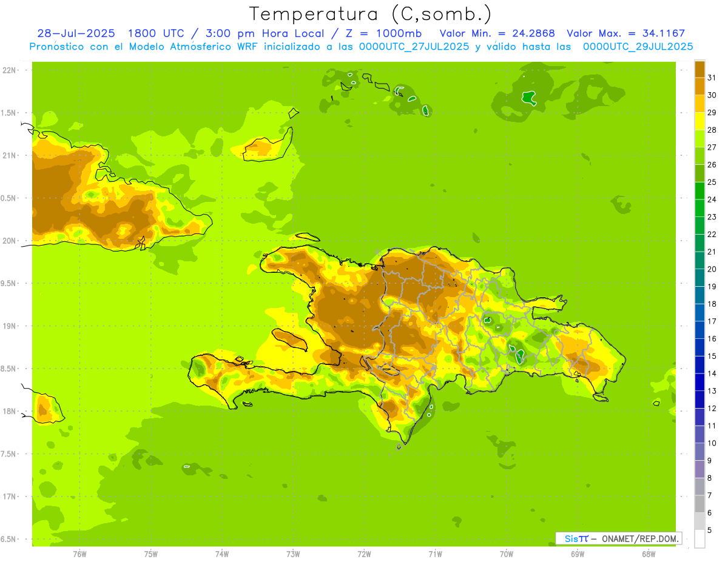This screenshot has height=562, width=728.
Task: Pick the legend swatch between 27 and 28
Action: [699, 138]
